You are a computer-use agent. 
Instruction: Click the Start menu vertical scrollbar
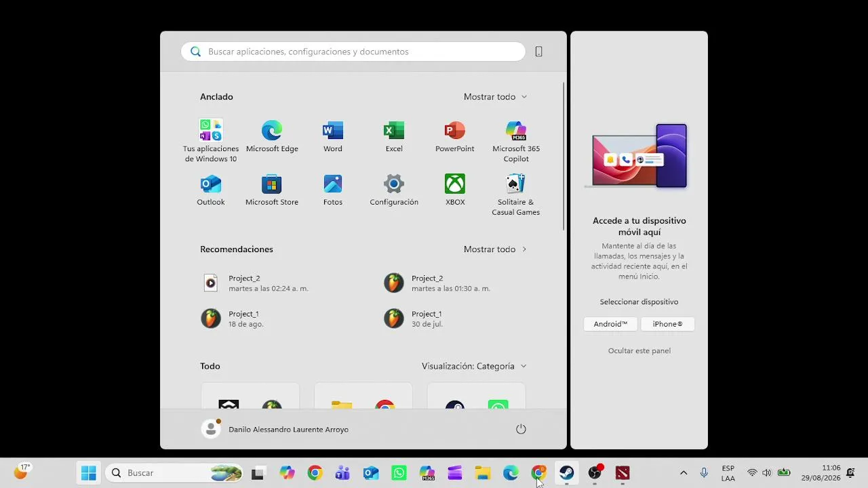click(x=564, y=156)
